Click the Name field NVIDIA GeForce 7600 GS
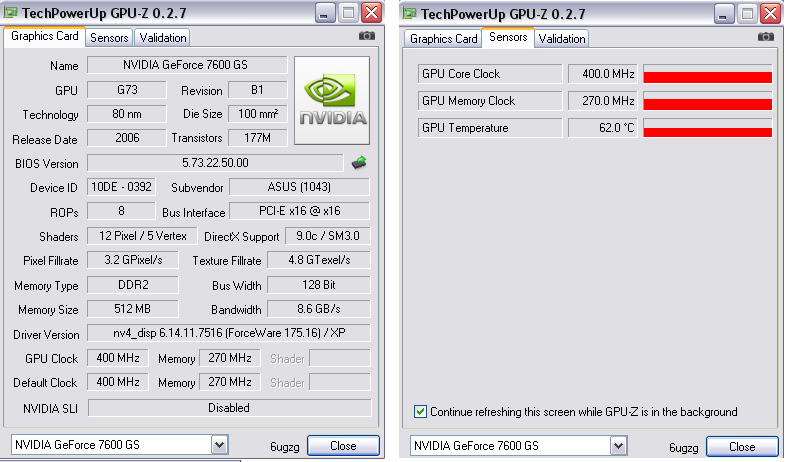Viewport: 800px width, 462px height. pos(187,65)
